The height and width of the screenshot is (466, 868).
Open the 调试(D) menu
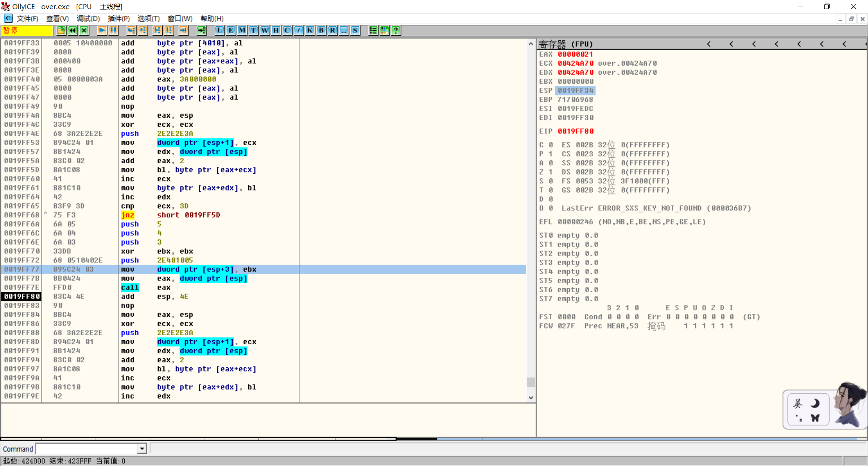click(x=88, y=19)
